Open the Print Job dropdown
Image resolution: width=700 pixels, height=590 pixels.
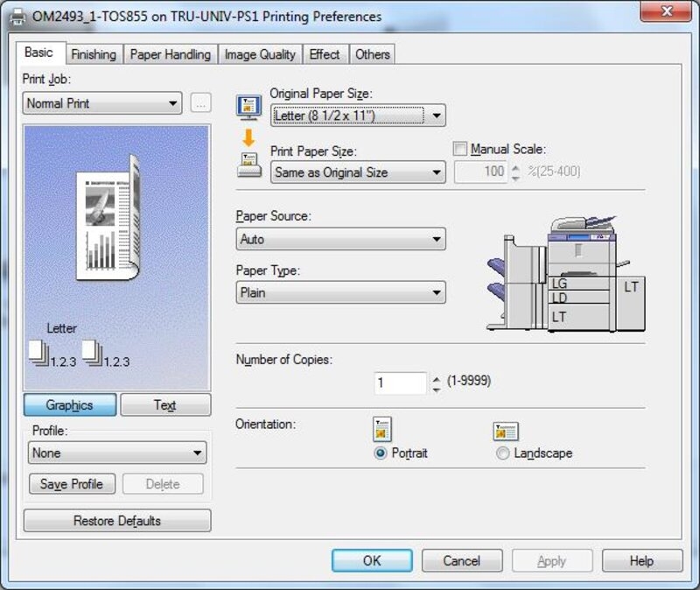point(102,103)
